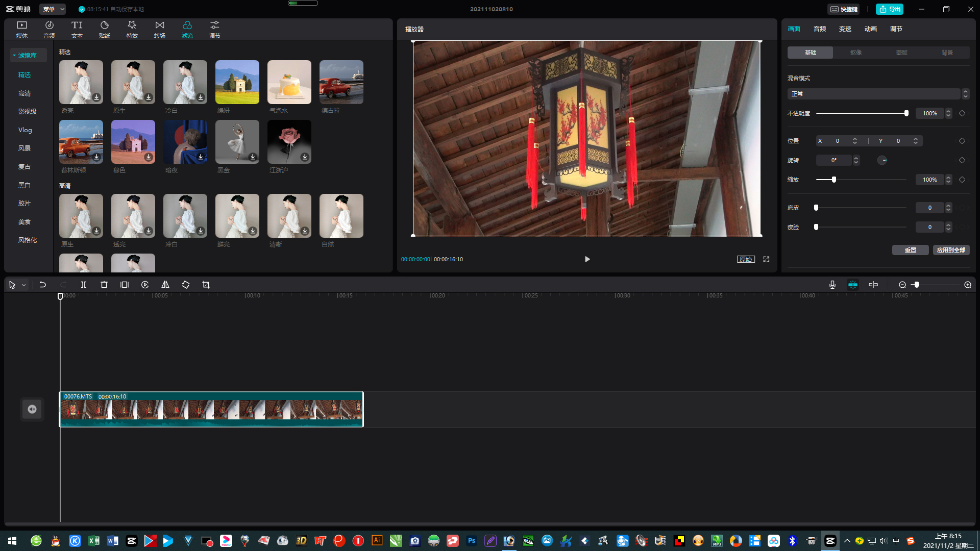This screenshot has height=551, width=980.
Task: Toggle the timeline auto-snap icon
Action: 853,285
